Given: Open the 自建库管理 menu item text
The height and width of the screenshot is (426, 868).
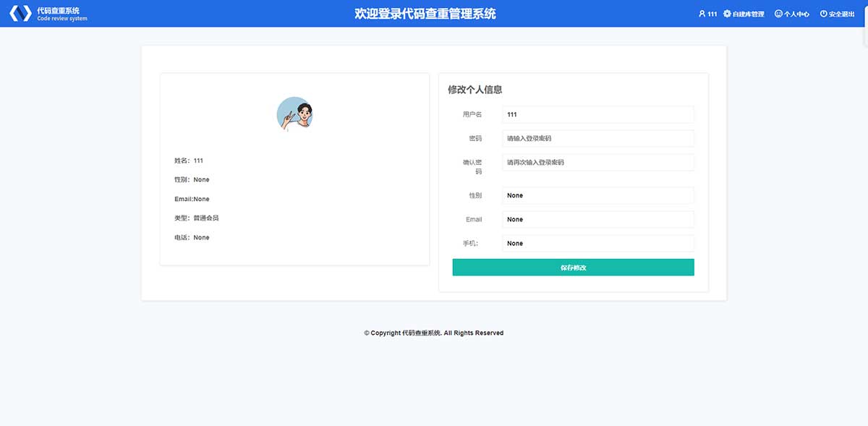Looking at the screenshot, I should click(748, 14).
